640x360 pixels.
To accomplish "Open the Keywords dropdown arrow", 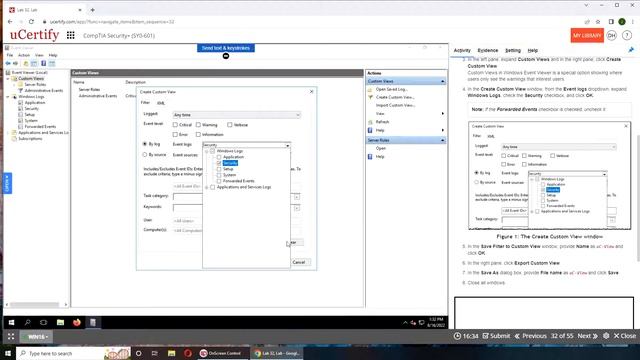I will [297, 208].
